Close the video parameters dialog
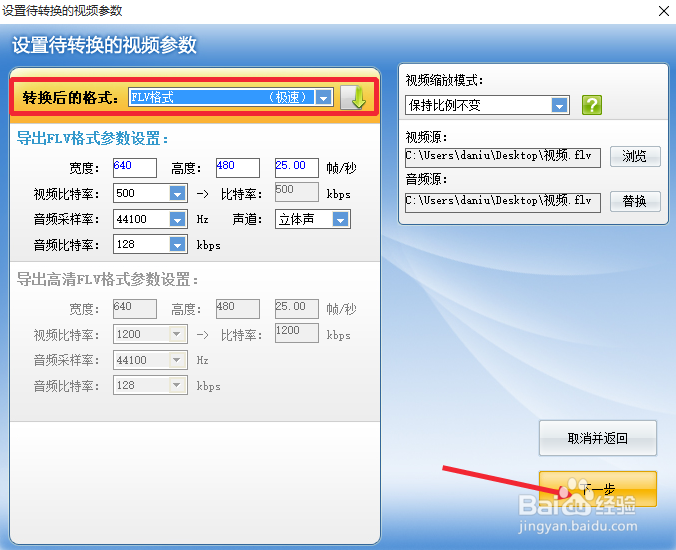 tap(664, 11)
